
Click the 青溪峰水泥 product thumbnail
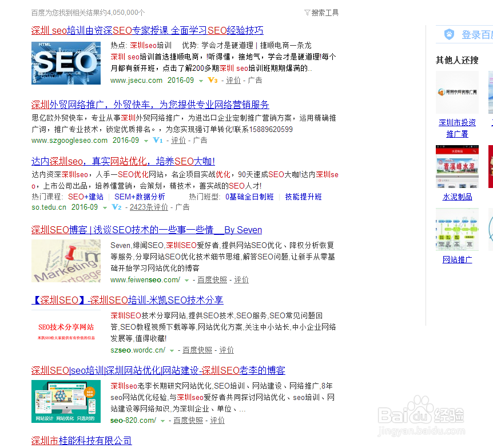click(457, 166)
